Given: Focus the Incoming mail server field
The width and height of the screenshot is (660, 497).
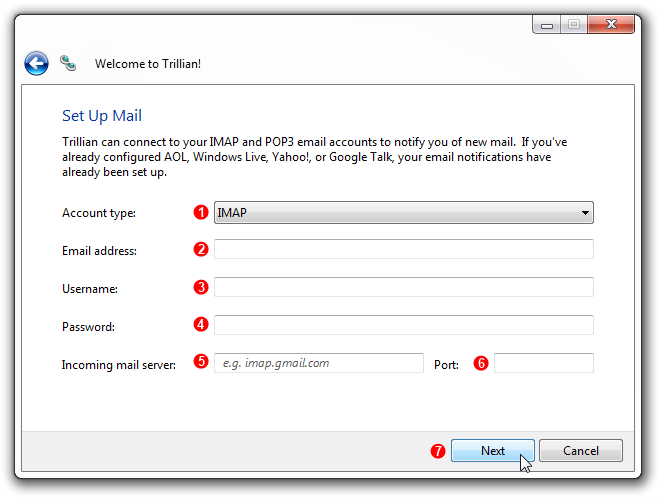Looking at the screenshot, I should [x=319, y=363].
